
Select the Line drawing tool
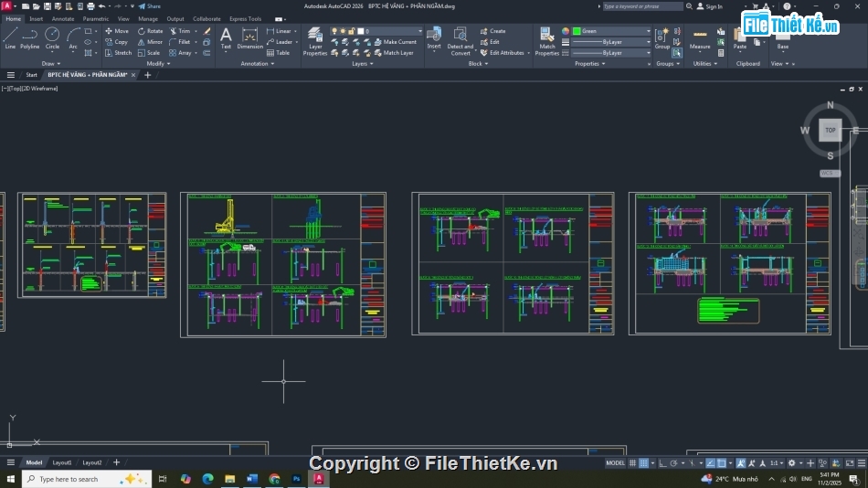(x=10, y=37)
